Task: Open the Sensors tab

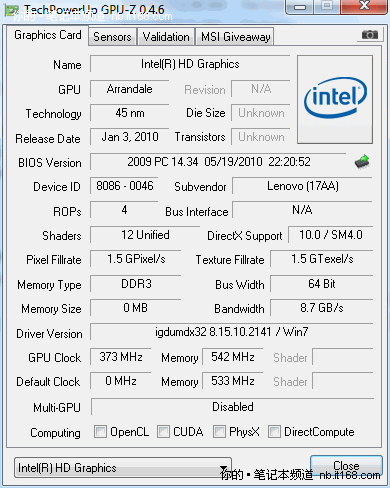Action: 112,37
